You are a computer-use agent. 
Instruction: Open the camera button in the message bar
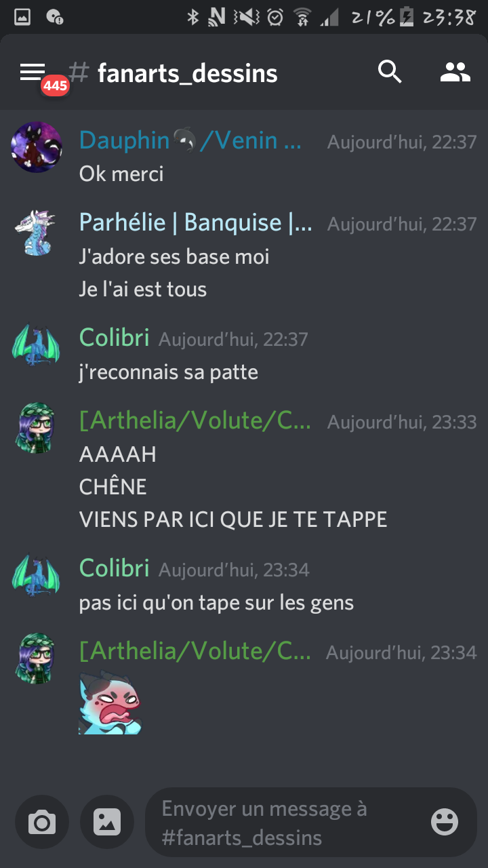(x=42, y=823)
